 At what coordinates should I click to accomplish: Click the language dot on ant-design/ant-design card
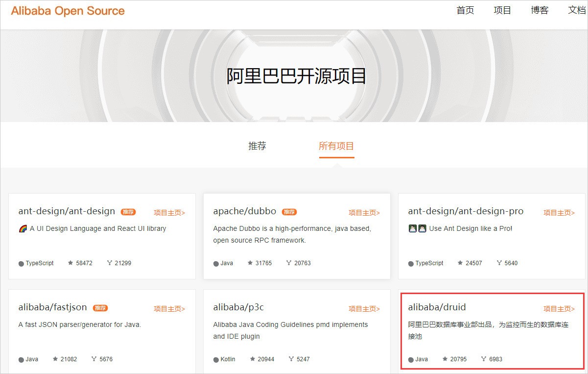pos(21,264)
